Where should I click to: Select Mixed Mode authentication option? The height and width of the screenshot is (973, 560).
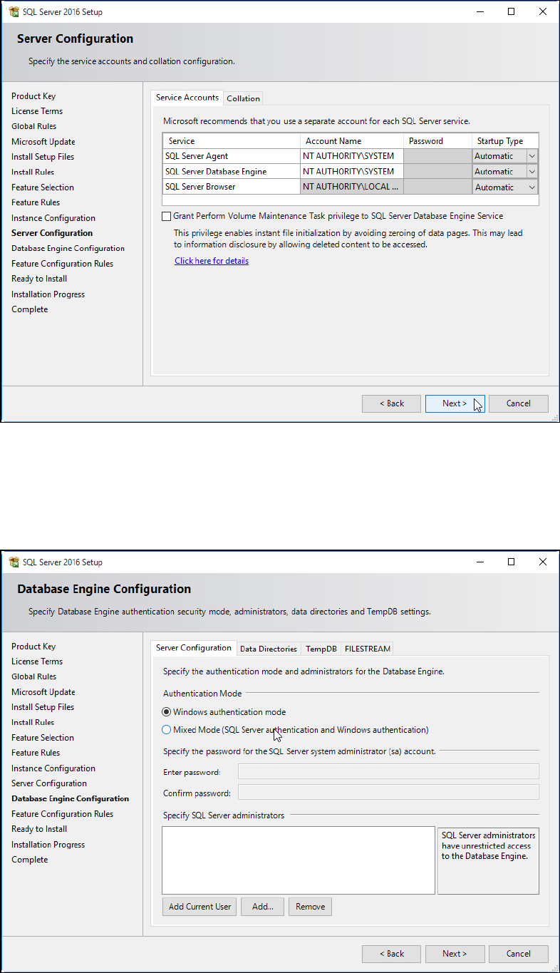[x=167, y=730]
